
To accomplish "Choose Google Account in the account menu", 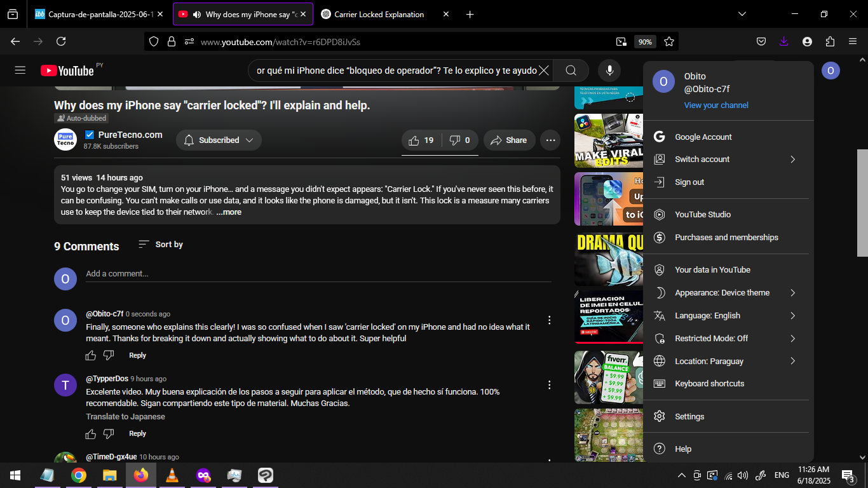I will tap(728, 137).
